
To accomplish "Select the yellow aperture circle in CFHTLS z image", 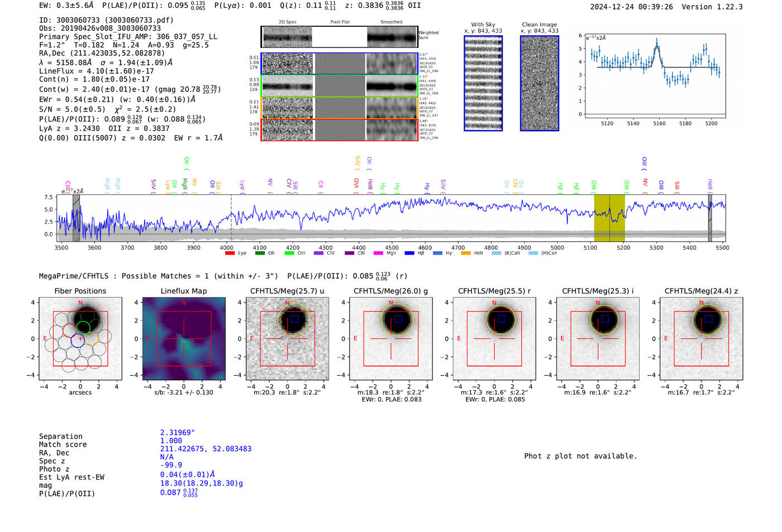I will coord(708,320).
